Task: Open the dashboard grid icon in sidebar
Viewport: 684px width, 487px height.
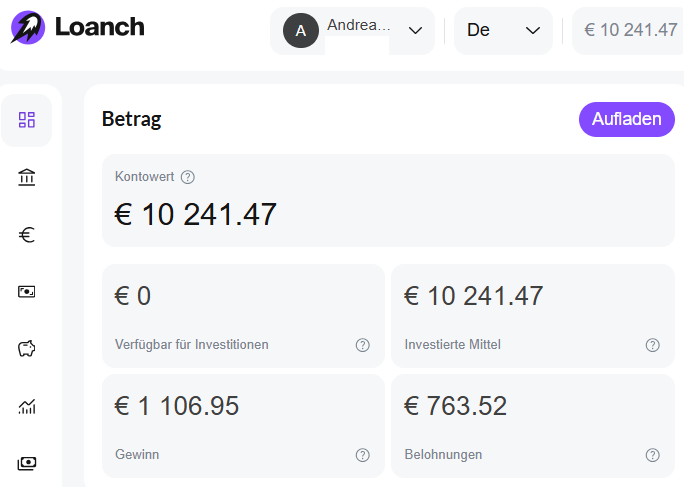Action: pyautogui.click(x=27, y=120)
